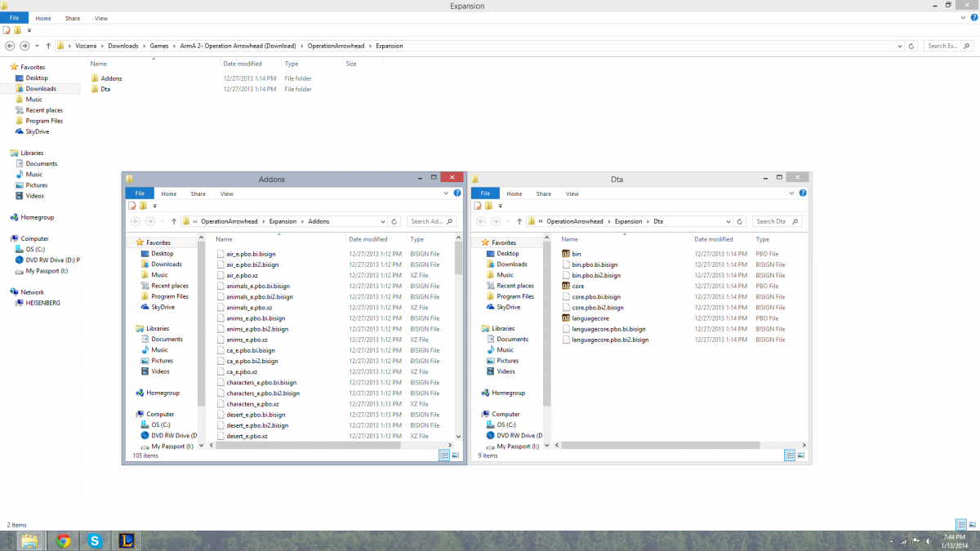Switch Dta window to details view
980x551 pixels.
pyautogui.click(x=790, y=455)
